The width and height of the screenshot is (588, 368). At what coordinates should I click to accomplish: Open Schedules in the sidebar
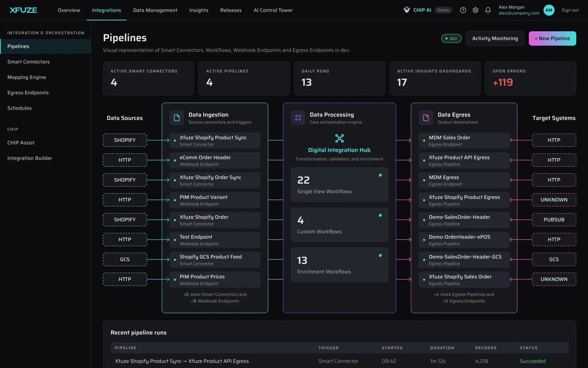[x=45, y=108]
